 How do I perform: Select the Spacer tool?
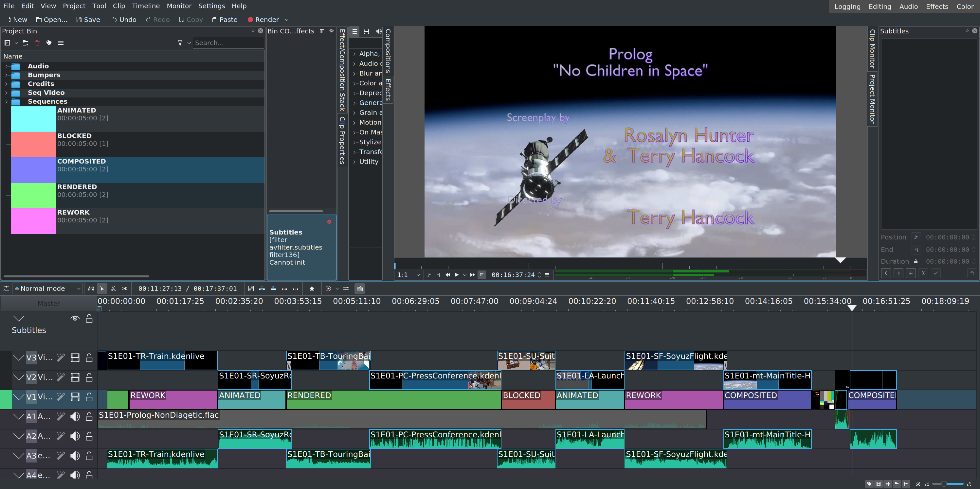(x=124, y=288)
